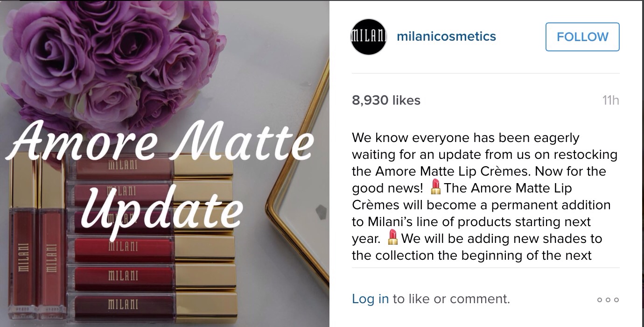Click the FOLLOW button

(582, 37)
